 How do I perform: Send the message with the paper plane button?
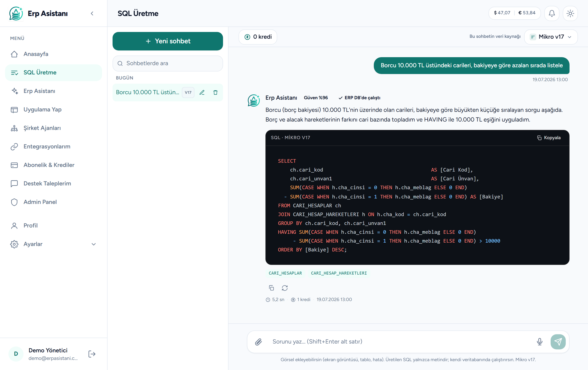tap(558, 342)
